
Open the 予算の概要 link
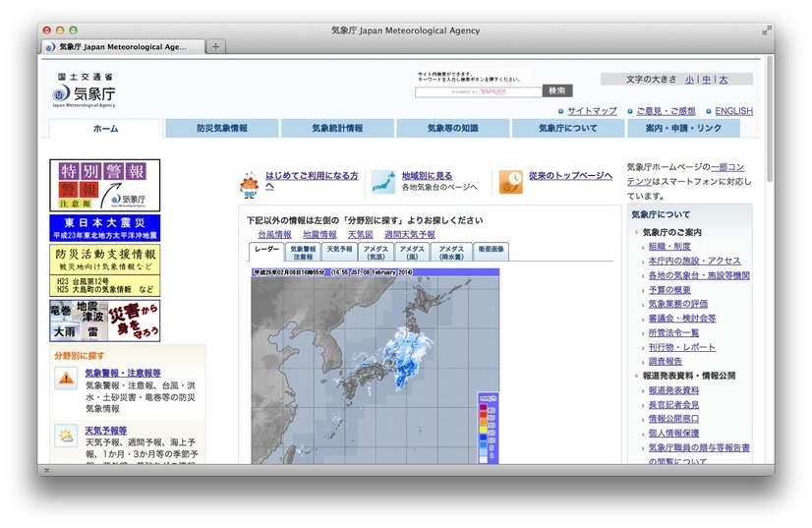coord(669,290)
